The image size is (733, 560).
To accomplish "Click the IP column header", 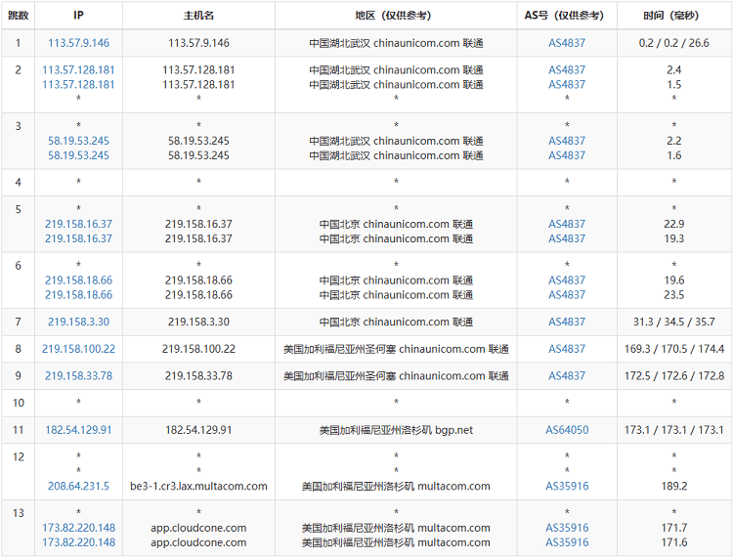I will [78, 16].
